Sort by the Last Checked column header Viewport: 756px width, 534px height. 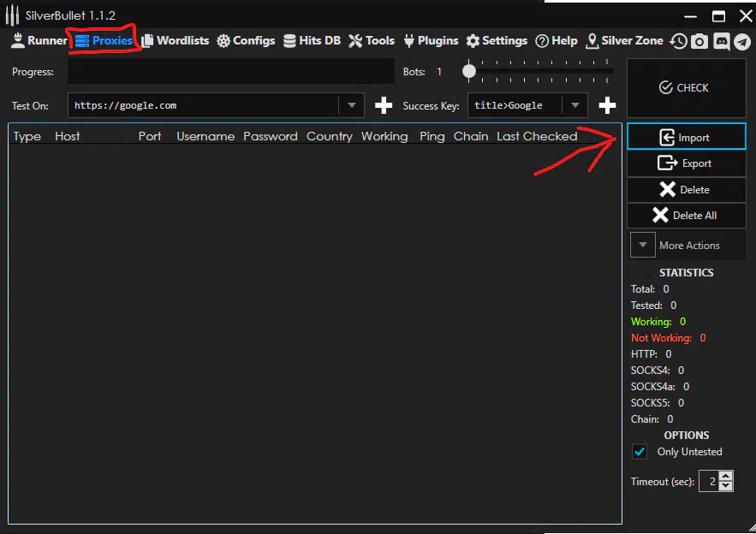pyautogui.click(x=537, y=136)
